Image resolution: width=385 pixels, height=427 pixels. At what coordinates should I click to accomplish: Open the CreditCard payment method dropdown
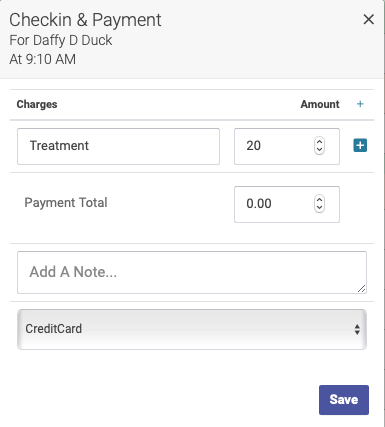click(x=192, y=329)
